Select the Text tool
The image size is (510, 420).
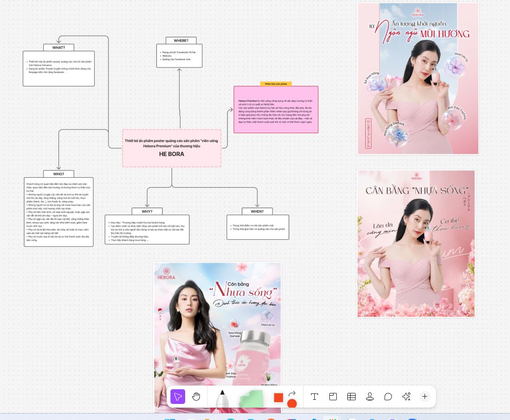[x=315, y=397]
